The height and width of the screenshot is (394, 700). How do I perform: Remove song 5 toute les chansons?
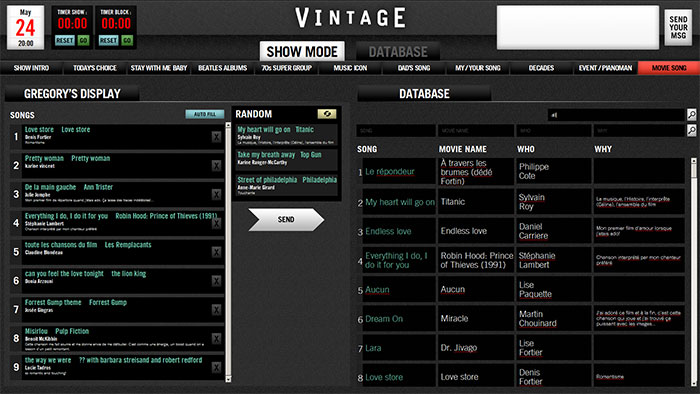click(x=217, y=252)
